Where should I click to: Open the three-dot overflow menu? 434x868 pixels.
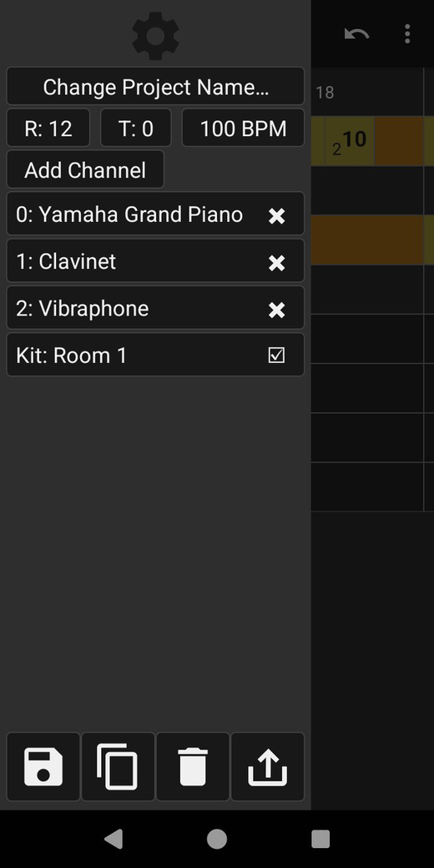(x=407, y=33)
